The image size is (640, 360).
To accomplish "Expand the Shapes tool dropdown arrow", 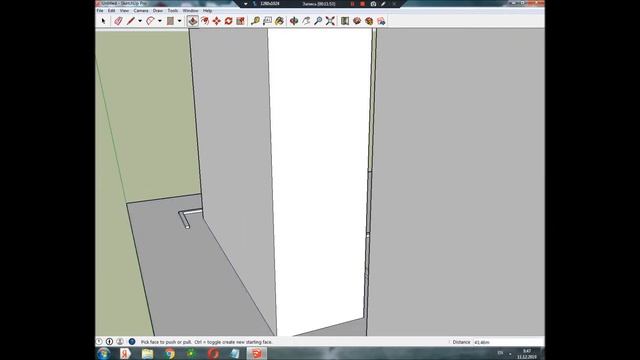I will [x=179, y=21].
